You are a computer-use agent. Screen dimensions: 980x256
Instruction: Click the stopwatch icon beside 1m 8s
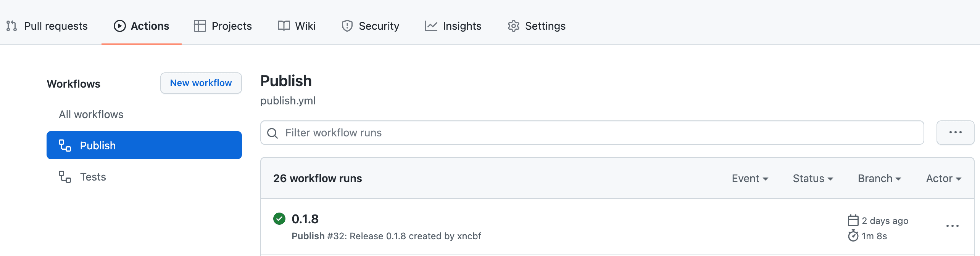pyautogui.click(x=853, y=236)
